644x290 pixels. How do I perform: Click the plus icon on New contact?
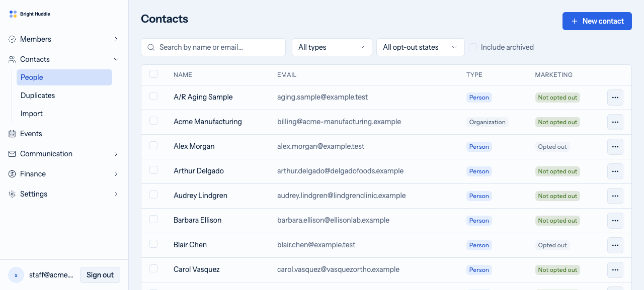575,21
